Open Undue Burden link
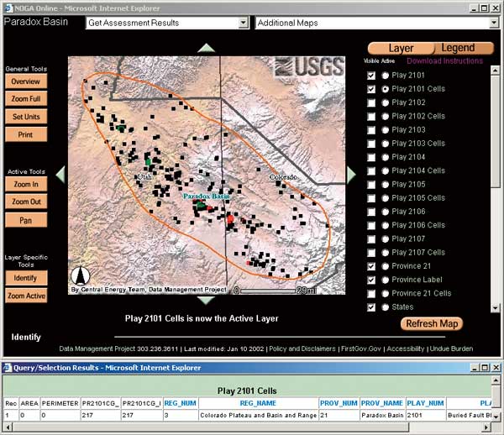Screen dimensions: 504x435 point(451,349)
